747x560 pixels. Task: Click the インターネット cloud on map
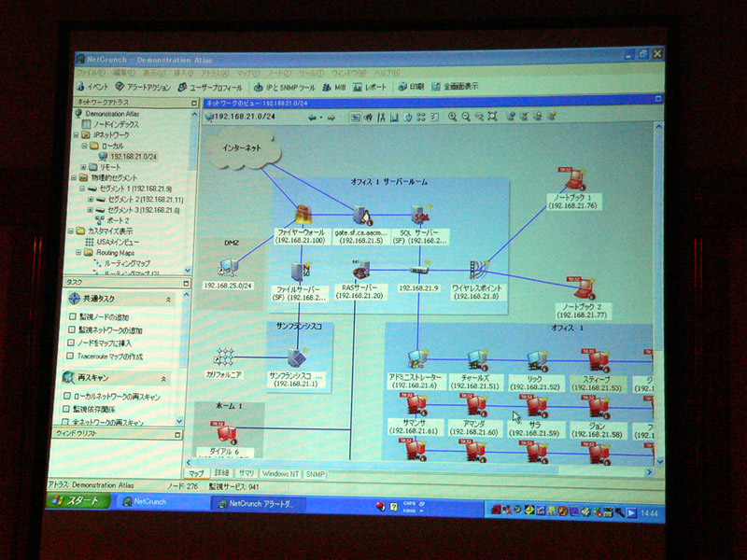pyautogui.click(x=243, y=148)
